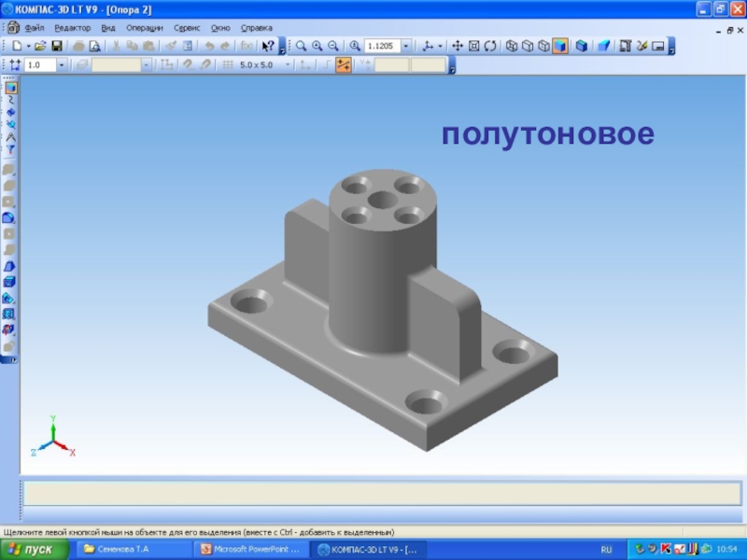Click the wrench and brush settings icon

pos(641,46)
